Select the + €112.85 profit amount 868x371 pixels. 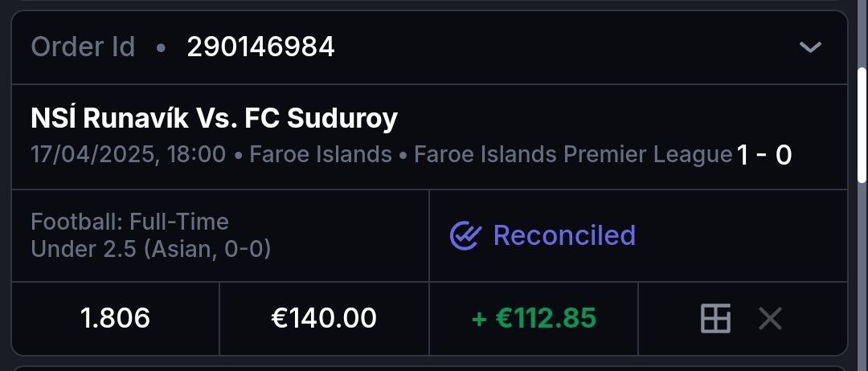(x=534, y=318)
